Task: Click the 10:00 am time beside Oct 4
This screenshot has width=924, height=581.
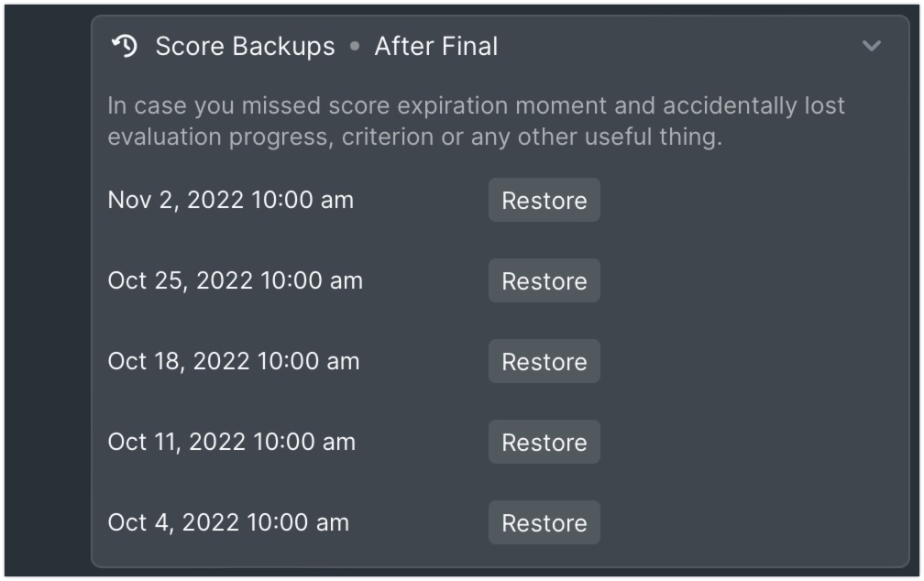Action: [298, 522]
